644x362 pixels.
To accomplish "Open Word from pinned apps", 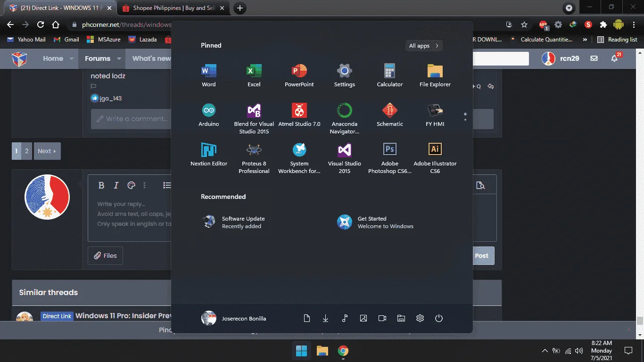I will click(x=208, y=75).
